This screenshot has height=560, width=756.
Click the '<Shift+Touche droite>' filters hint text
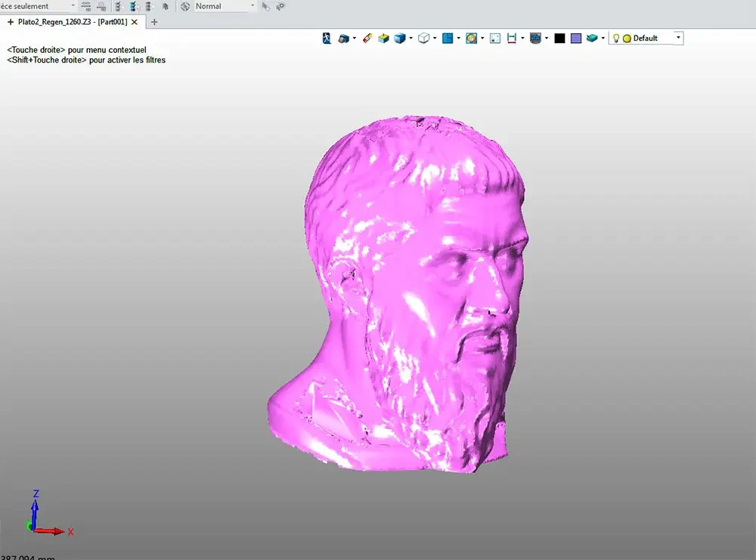(86, 60)
